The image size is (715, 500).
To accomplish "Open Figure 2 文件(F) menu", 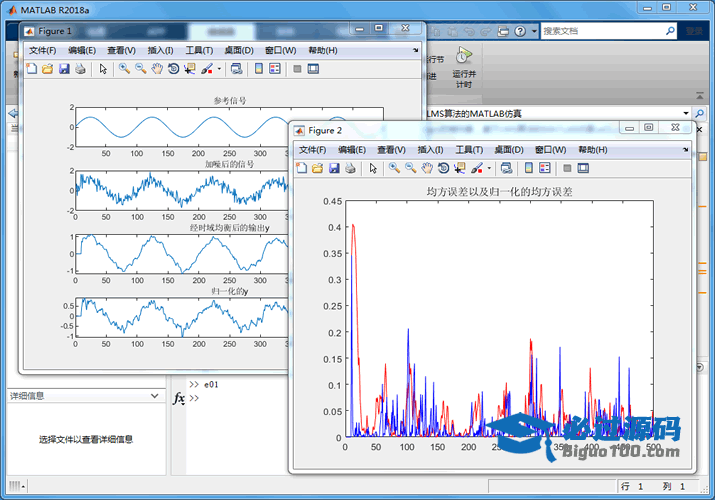I will tap(312, 149).
